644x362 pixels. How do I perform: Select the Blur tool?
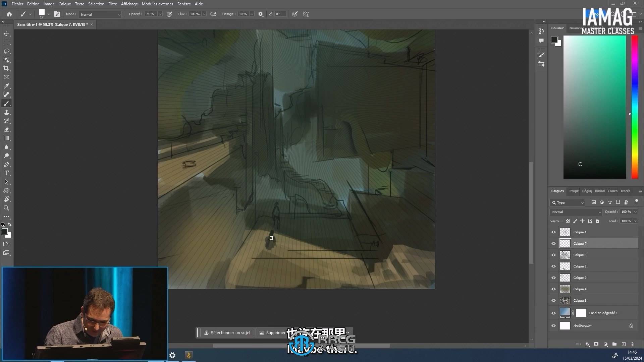(x=6, y=147)
